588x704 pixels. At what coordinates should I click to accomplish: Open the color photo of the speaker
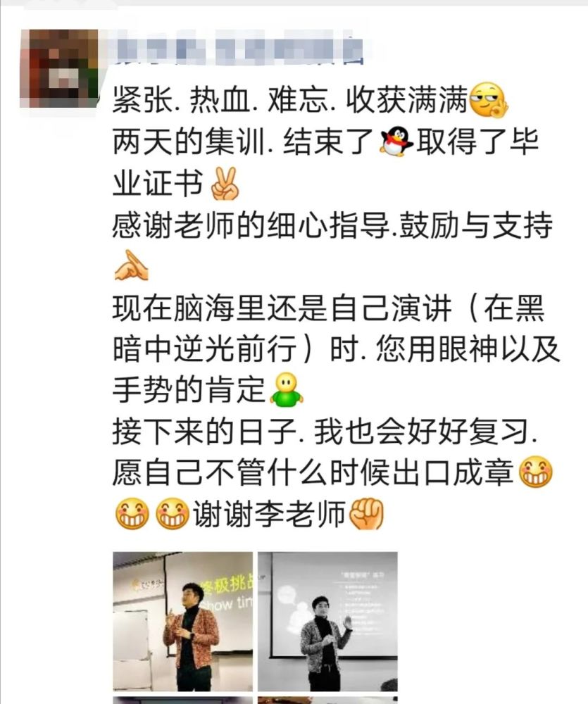click(183, 622)
